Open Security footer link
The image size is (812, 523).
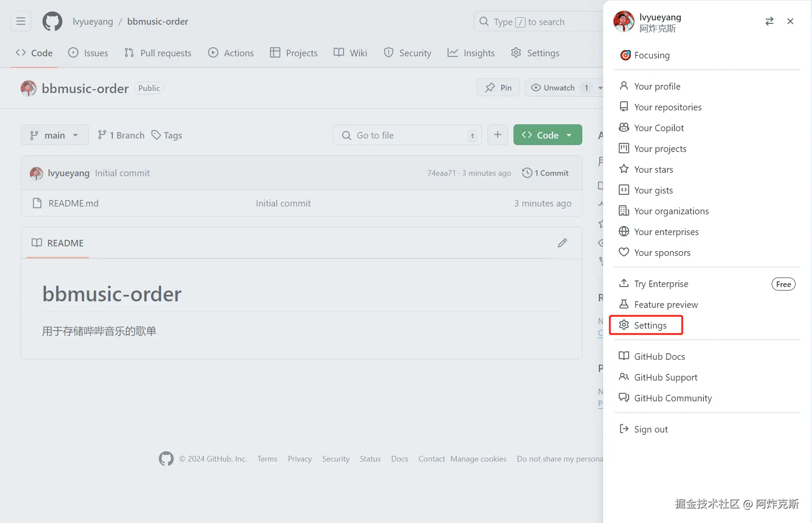click(x=336, y=459)
